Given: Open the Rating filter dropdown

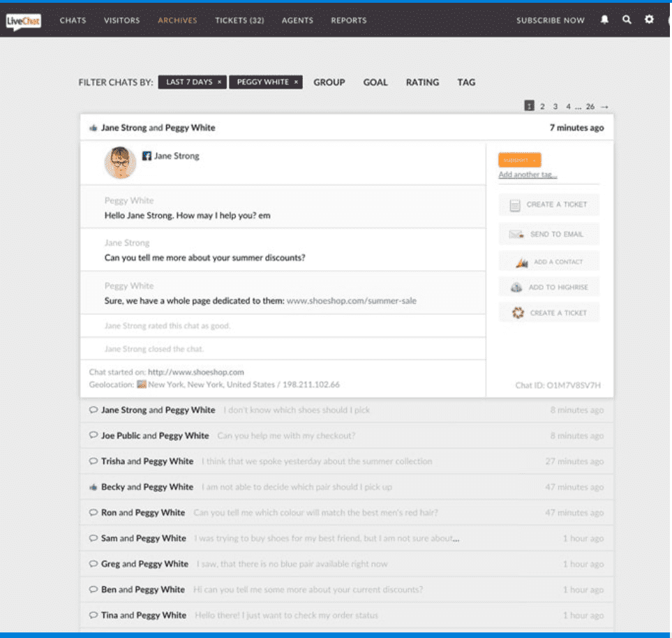Looking at the screenshot, I should 422,82.
